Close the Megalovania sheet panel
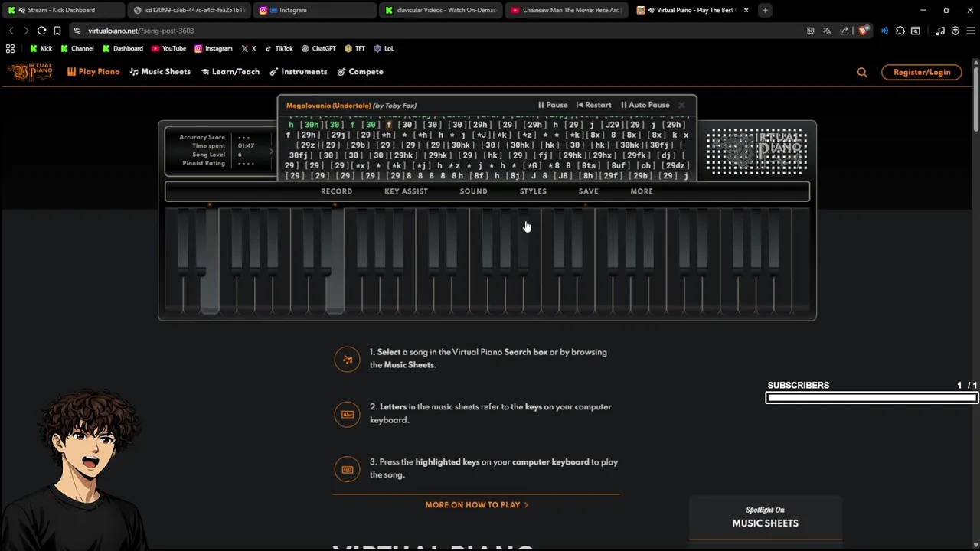 [x=681, y=105]
